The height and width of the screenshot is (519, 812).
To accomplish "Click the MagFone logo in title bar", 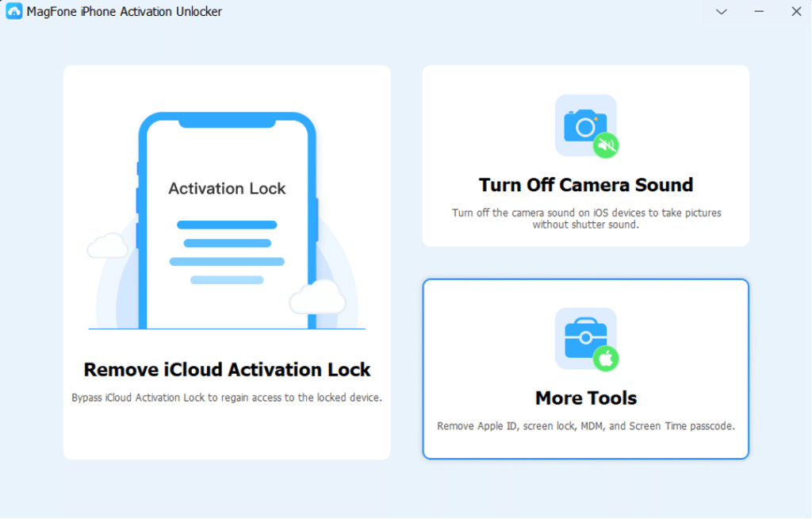I will [13, 11].
